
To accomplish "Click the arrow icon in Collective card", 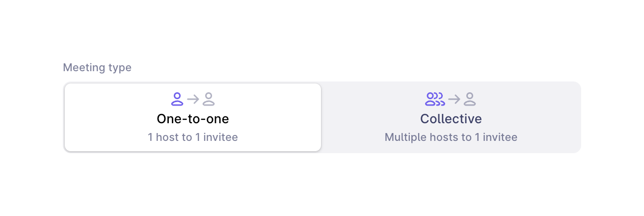I will coord(454,99).
